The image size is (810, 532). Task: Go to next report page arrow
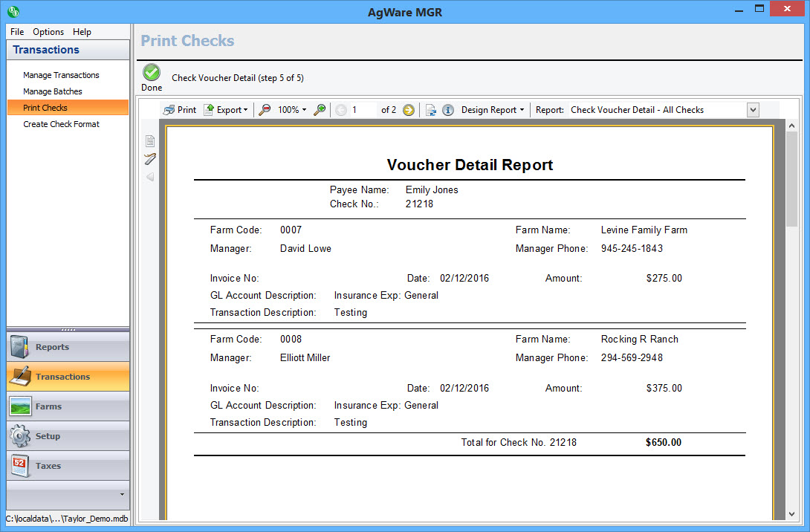(409, 110)
